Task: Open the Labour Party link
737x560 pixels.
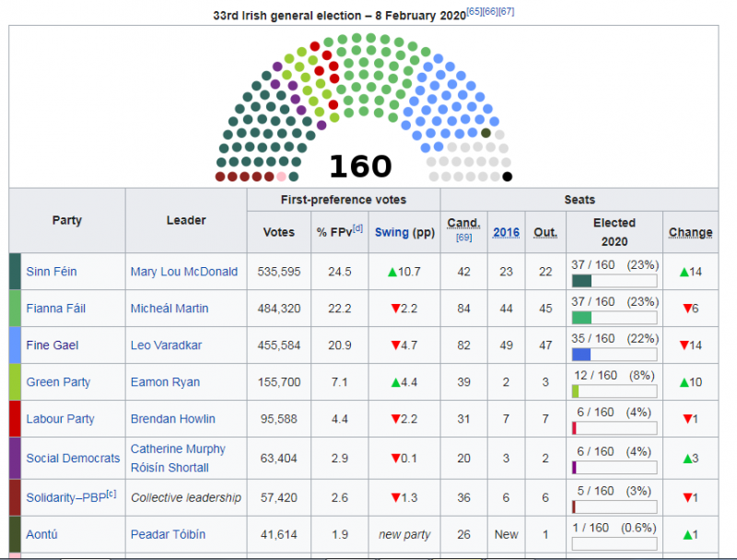Action: coord(60,418)
